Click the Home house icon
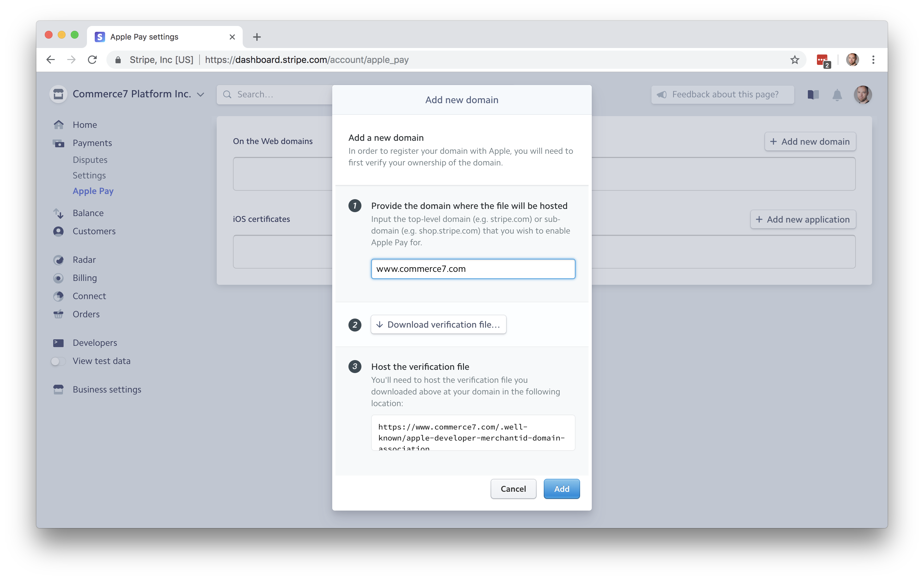This screenshot has height=580, width=924. (58, 125)
